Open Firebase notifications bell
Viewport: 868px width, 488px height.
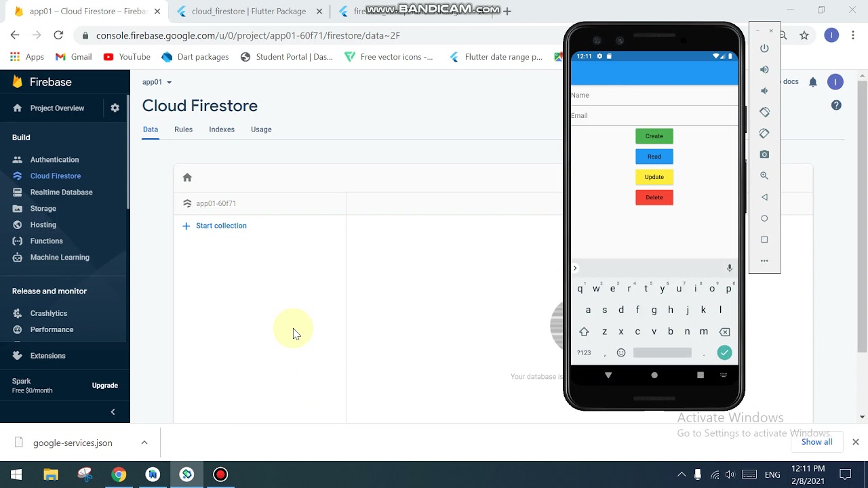pos(813,82)
